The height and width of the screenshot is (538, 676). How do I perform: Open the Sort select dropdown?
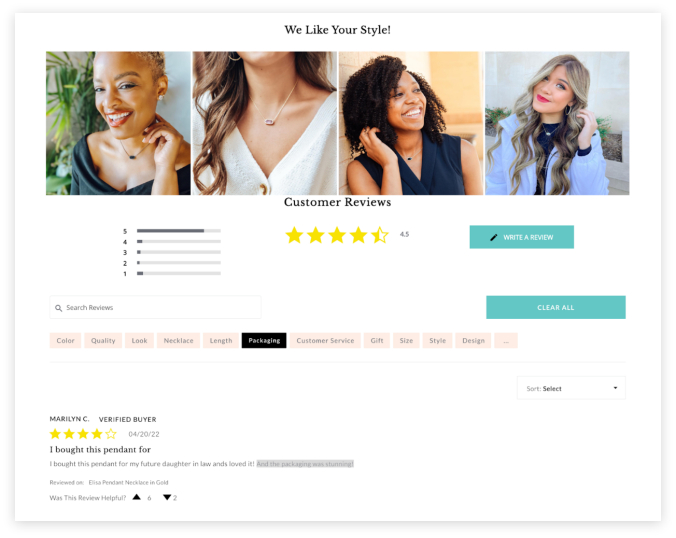point(571,388)
